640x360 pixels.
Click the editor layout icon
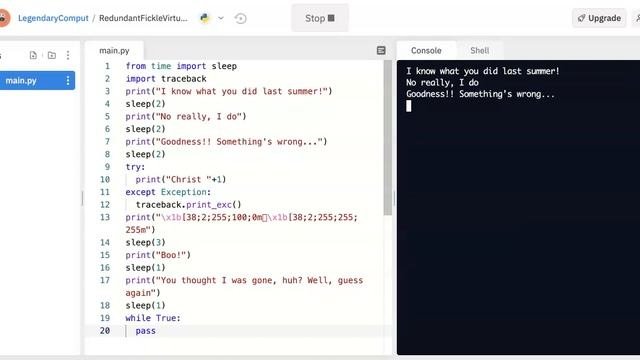click(381, 50)
